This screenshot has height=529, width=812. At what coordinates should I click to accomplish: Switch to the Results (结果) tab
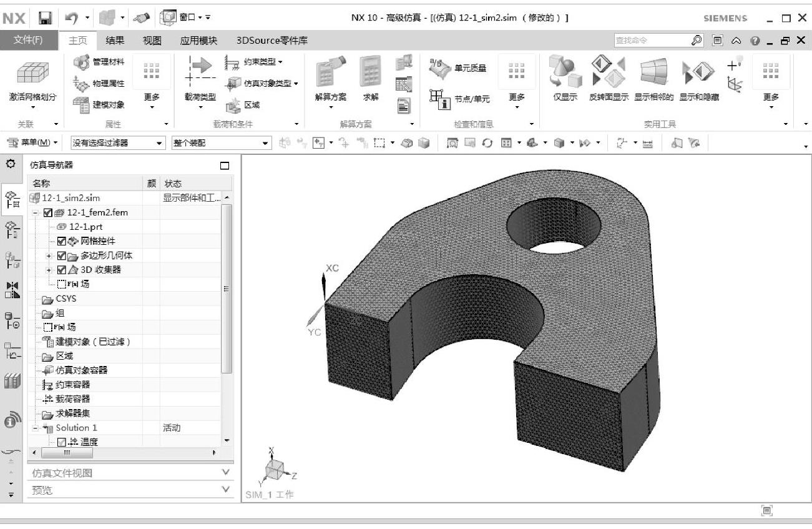click(x=115, y=41)
